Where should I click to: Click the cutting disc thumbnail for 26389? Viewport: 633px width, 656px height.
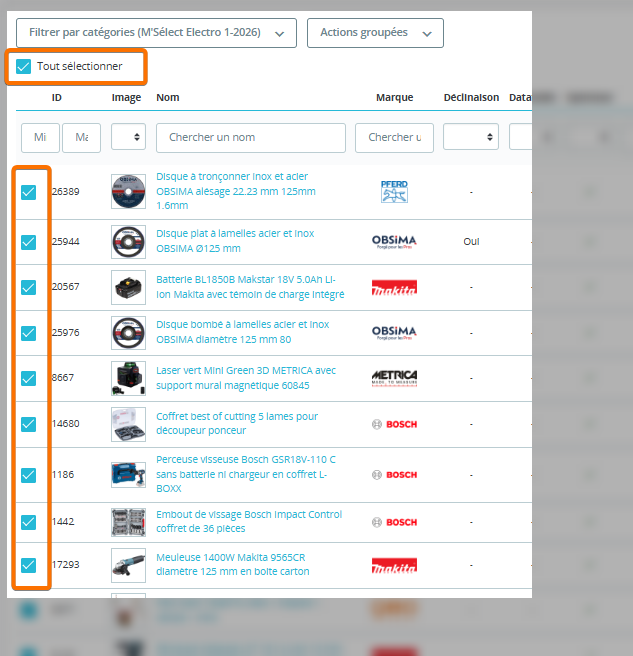point(128,192)
